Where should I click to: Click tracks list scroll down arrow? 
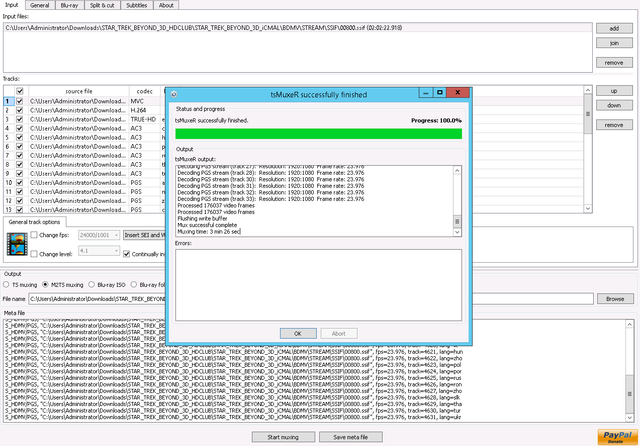[588, 209]
